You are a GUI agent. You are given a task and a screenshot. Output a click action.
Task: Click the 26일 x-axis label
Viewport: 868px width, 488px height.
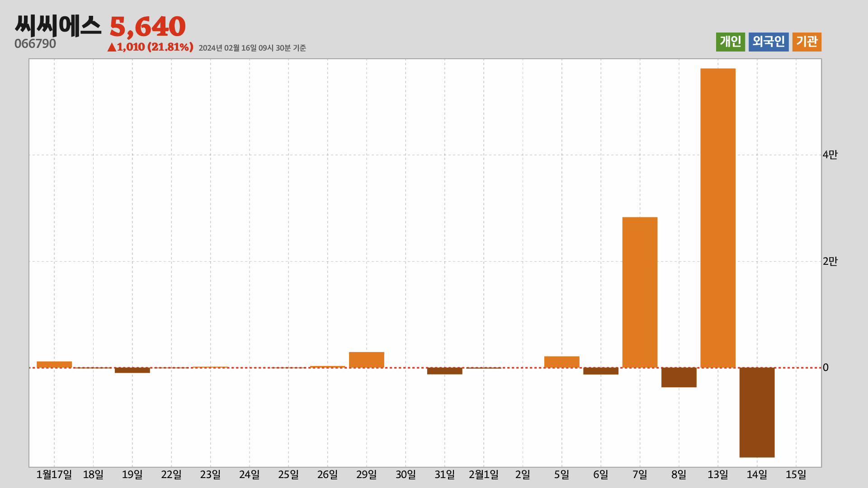tap(327, 475)
